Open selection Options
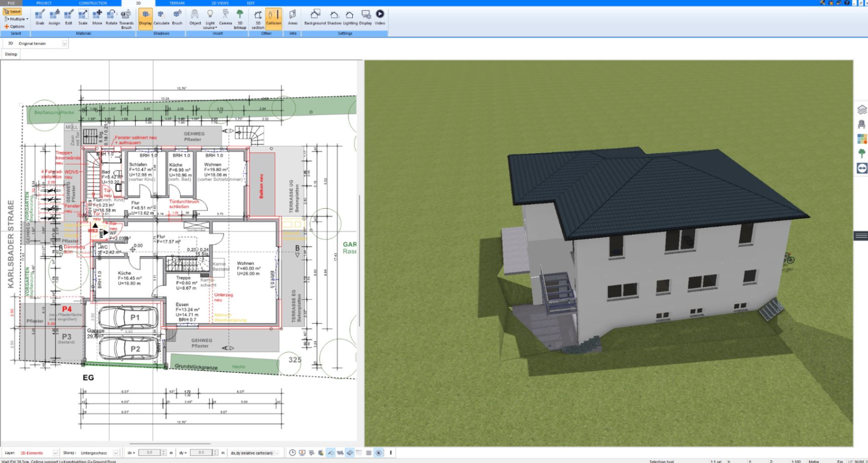This screenshot has width=868, height=463. pos(15,27)
